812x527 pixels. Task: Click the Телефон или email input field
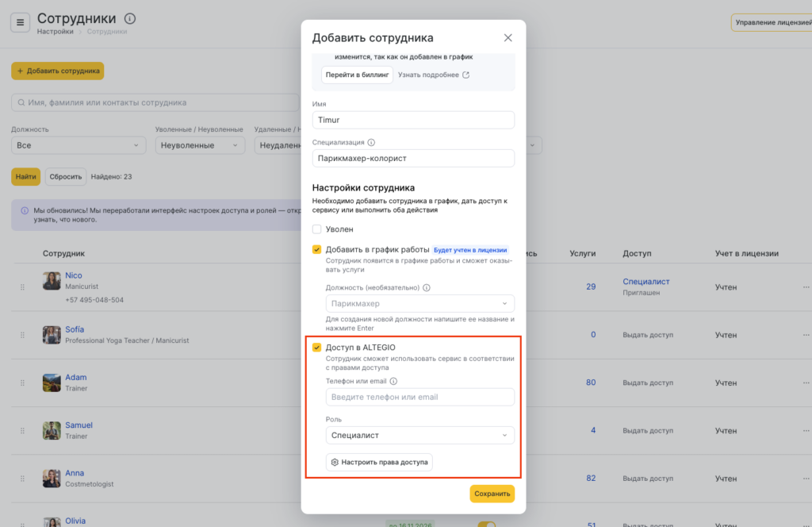pos(419,397)
